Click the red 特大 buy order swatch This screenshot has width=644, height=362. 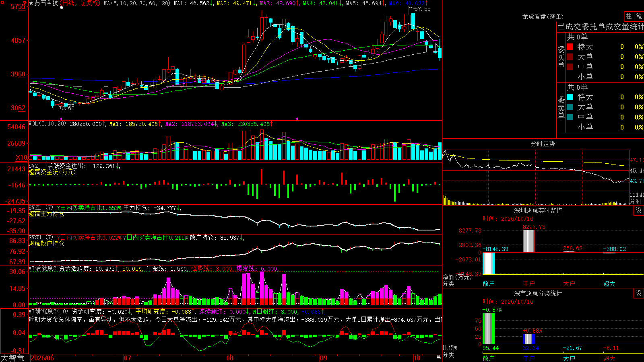[570, 47]
